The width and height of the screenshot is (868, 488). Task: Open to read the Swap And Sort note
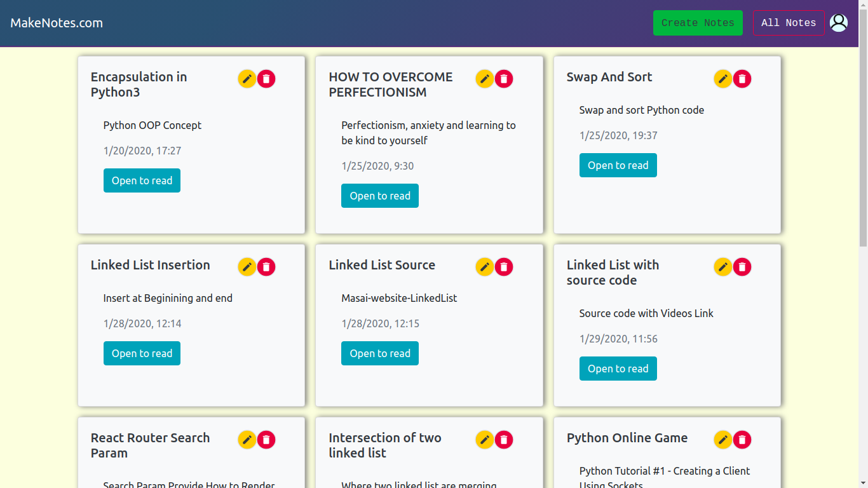(618, 165)
